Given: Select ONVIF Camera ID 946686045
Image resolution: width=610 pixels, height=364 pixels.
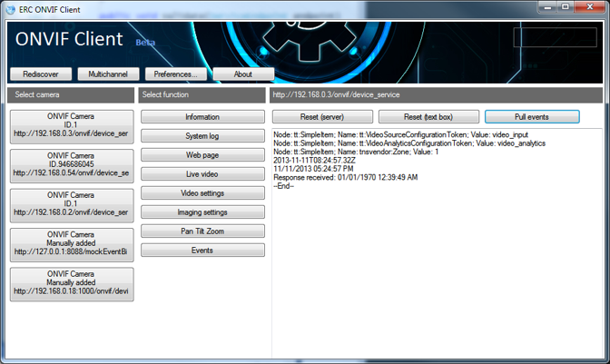Looking at the screenshot, I should pos(72,166).
